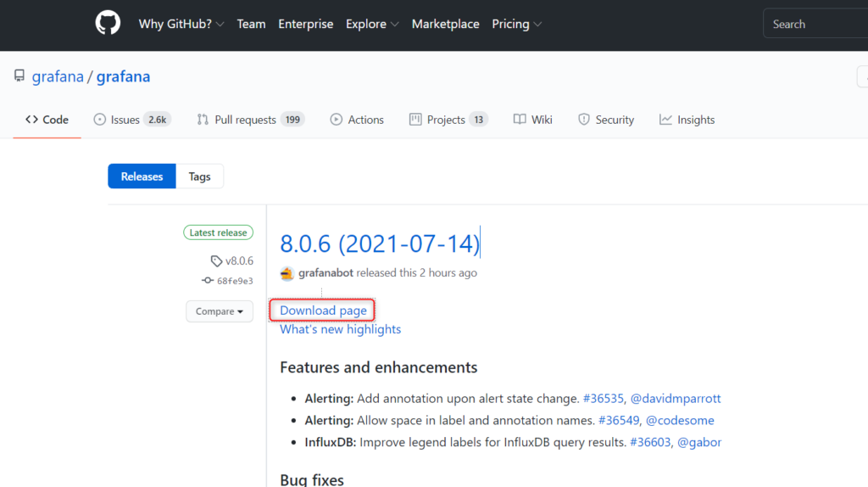Expand the Why GitHub? dropdown
The width and height of the screenshot is (868, 487).
tap(181, 24)
